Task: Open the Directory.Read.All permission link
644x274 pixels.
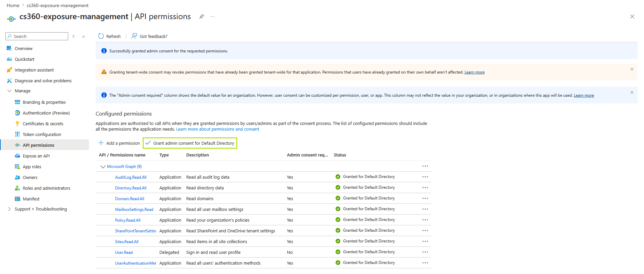Action: point(131,188)
